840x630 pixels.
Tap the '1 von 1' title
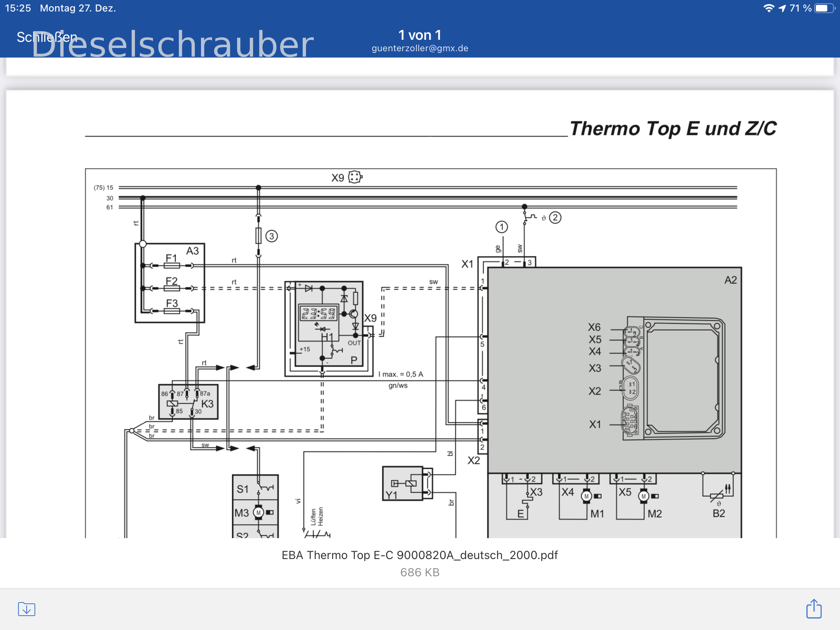pos(420,35)
